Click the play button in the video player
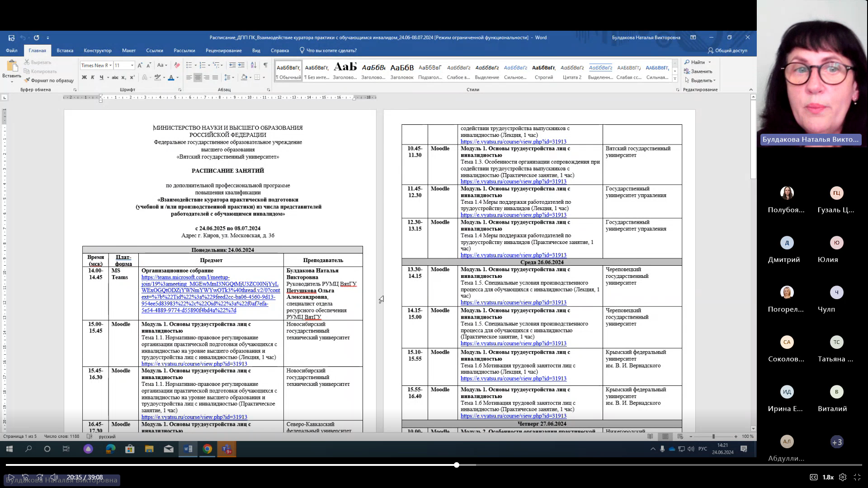 click(x=11, y=477)
